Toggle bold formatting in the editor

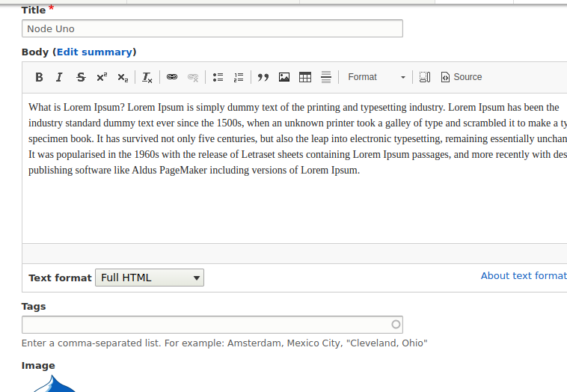(x=39, y=77)
